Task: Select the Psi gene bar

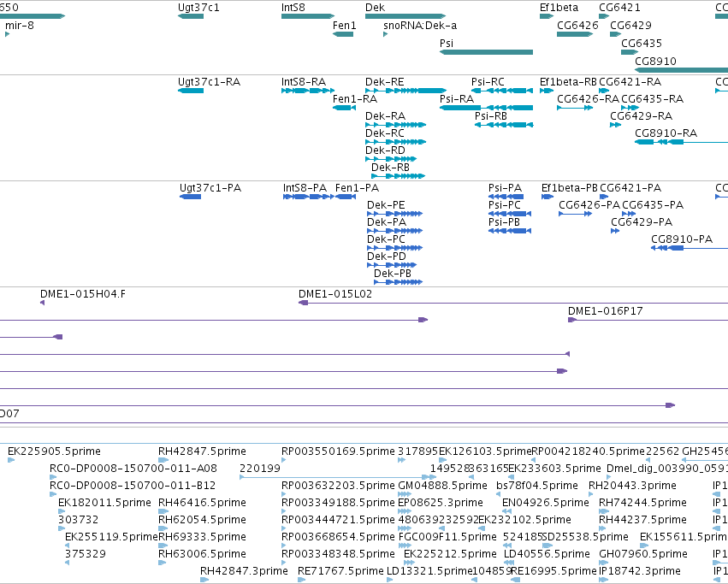Action: pyautogui.click(x=486, y=52)
